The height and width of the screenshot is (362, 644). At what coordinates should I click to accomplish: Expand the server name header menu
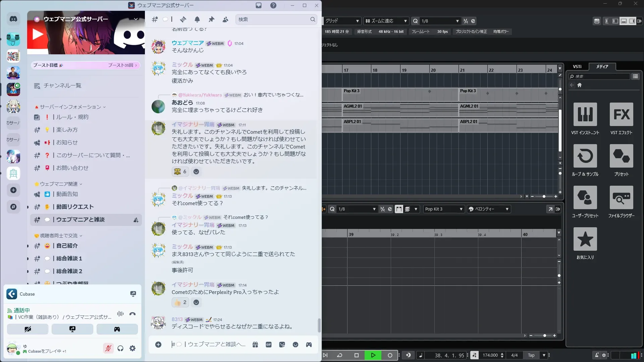point(136,19)
